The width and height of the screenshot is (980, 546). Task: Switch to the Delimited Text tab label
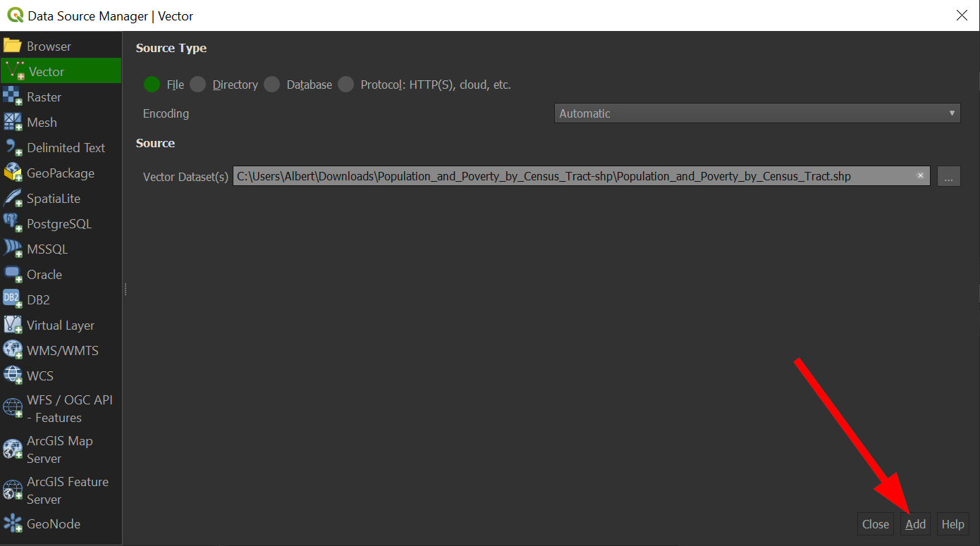[x=66, y=148]
